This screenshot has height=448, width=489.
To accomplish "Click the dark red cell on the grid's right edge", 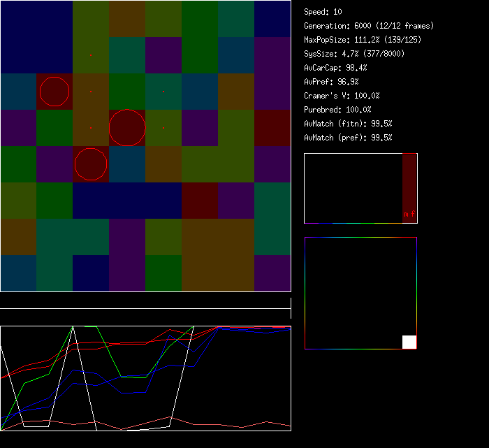I will 272,128.
